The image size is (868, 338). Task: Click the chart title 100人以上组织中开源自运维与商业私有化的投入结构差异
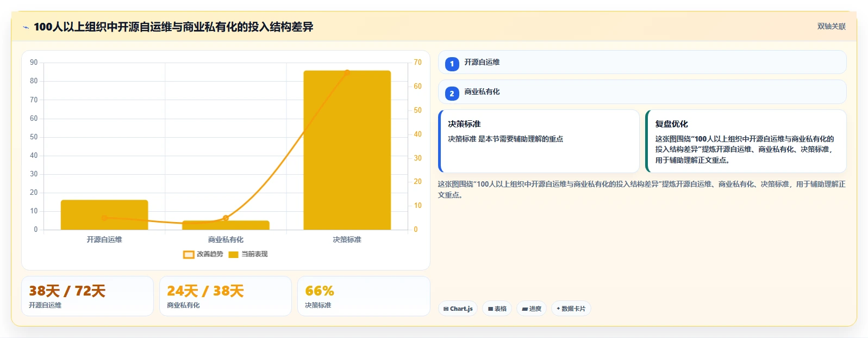click(173, 27)
